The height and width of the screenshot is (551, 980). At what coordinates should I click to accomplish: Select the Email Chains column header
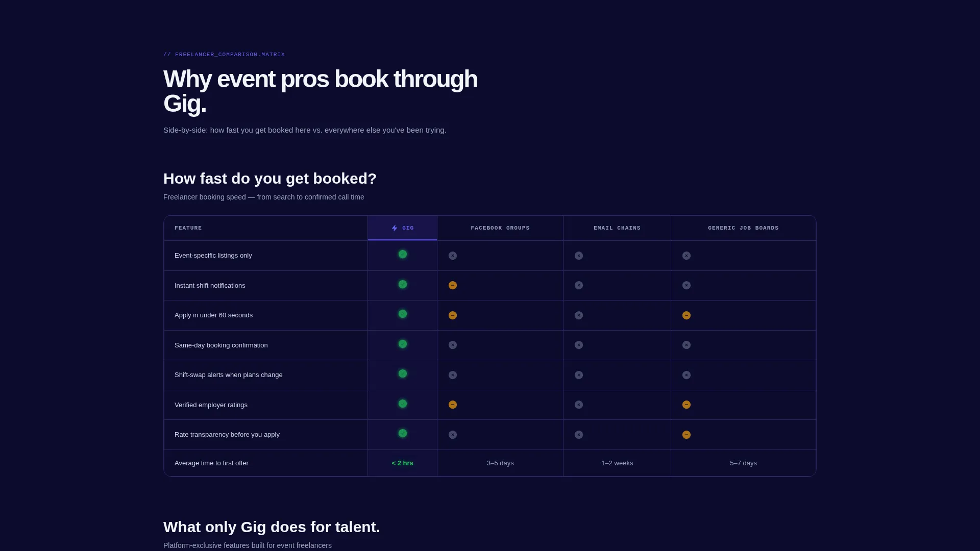[x=617, y=228]
